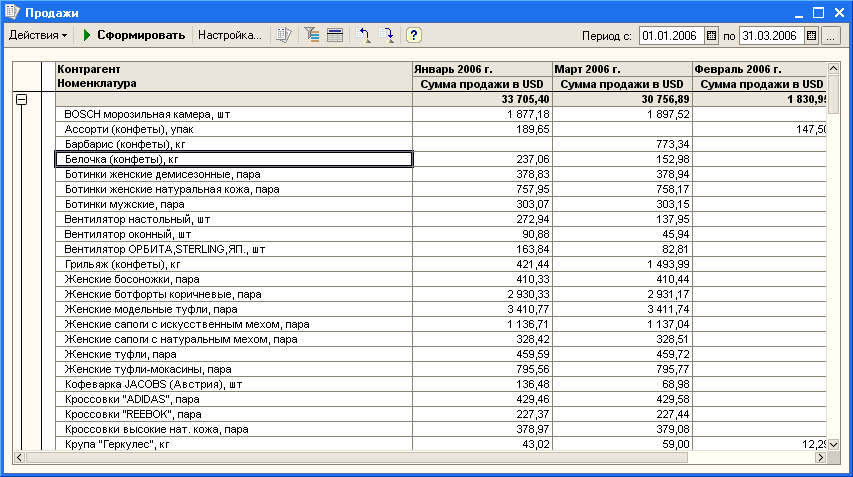Click the table header view icon
The image size is (853, 477).
[x=335, y=35]
